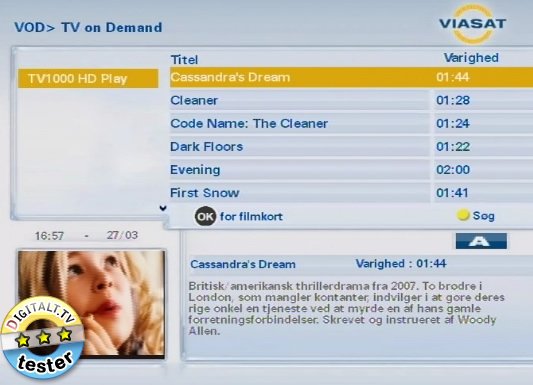Click the OK button icon for filmkort
The image size is (533, 385).
click(x=205, y=216)
